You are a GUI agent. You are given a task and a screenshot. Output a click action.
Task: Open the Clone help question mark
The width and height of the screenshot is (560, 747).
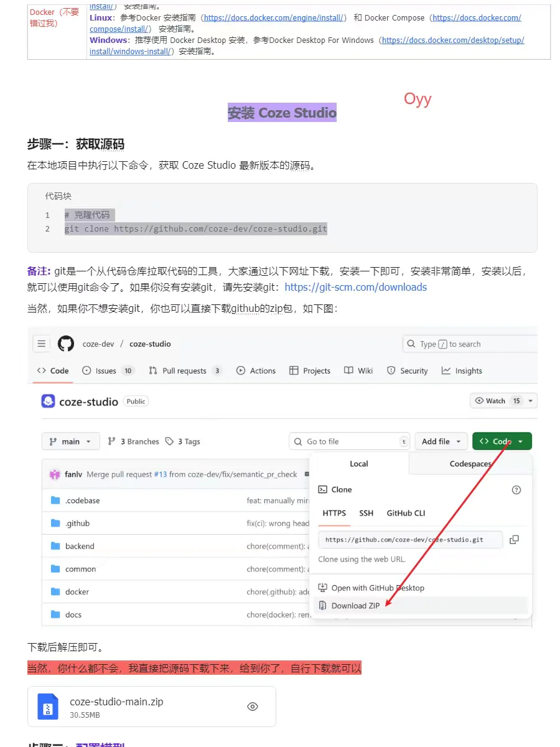(516, 490)
